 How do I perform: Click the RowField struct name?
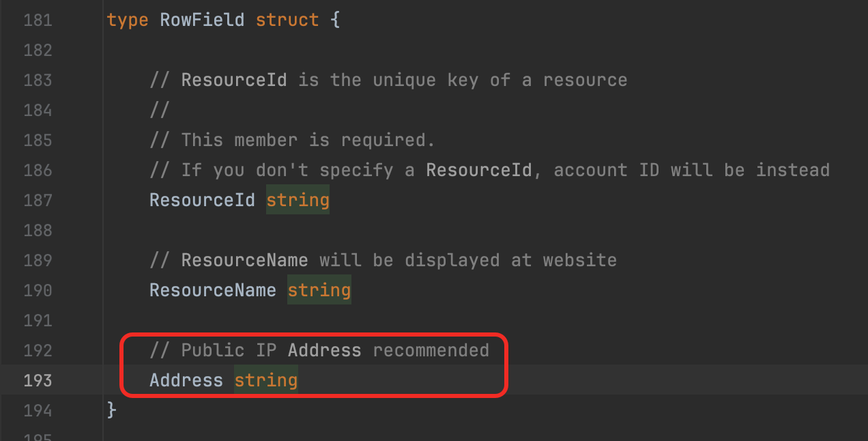[x=202, y=20]
